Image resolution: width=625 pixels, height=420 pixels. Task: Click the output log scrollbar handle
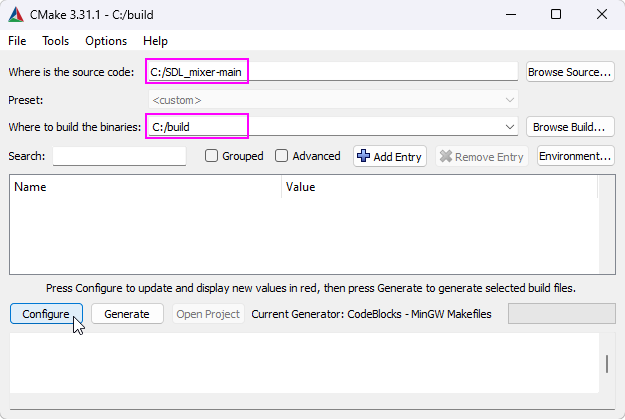click(607, 364)
